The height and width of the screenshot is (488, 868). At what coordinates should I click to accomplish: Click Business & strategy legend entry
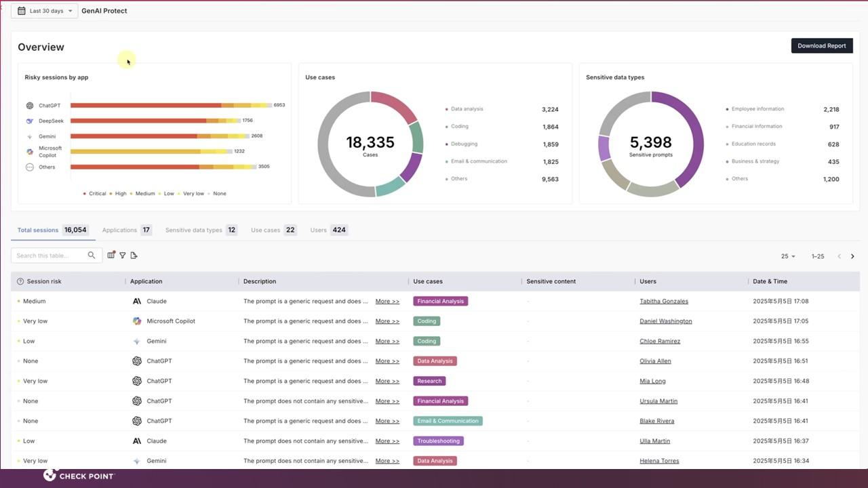[783, 162]
